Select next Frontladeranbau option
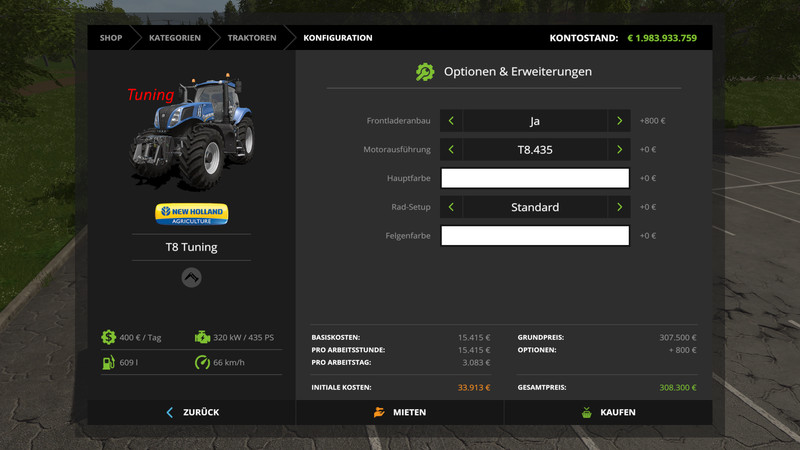800x450 pixels. pyautogui.click(x=620, y=121)
